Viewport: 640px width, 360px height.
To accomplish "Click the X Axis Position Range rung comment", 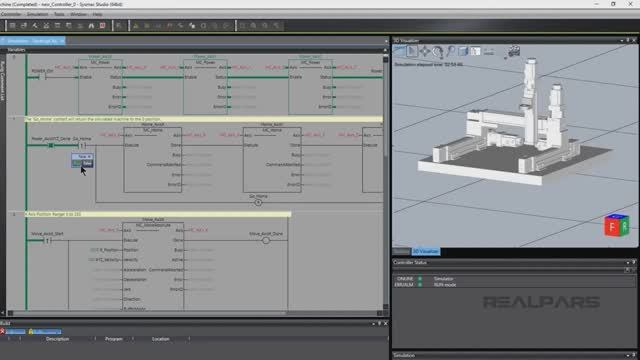I will point(158,214).
